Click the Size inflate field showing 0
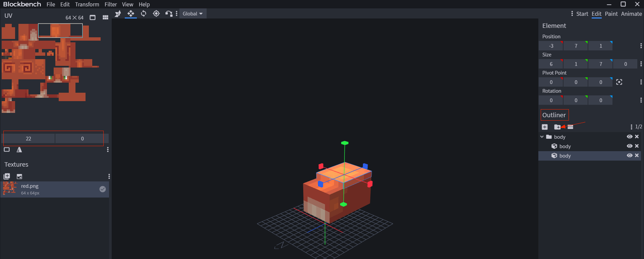This screenshot has width=644, height=259. pos(625,64)
